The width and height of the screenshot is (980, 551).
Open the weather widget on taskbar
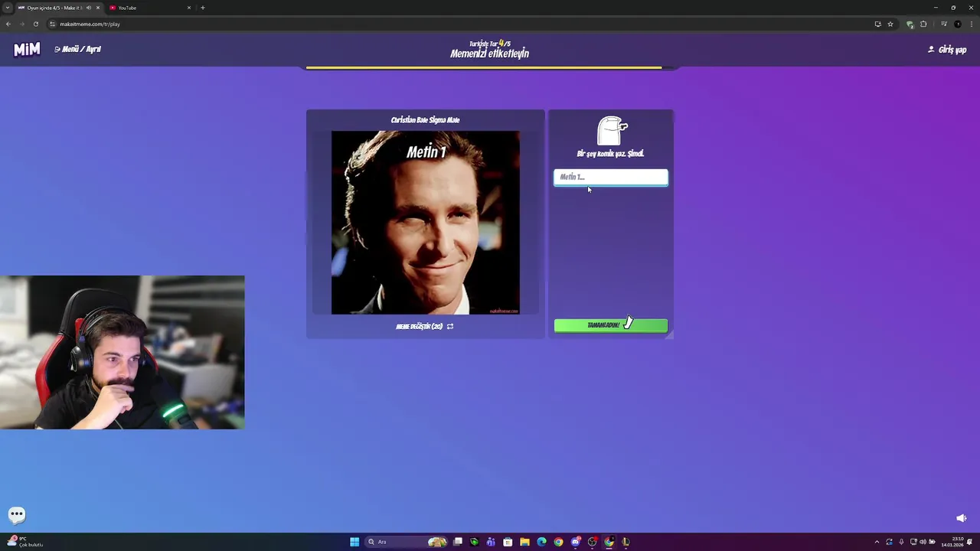[24, 542]
